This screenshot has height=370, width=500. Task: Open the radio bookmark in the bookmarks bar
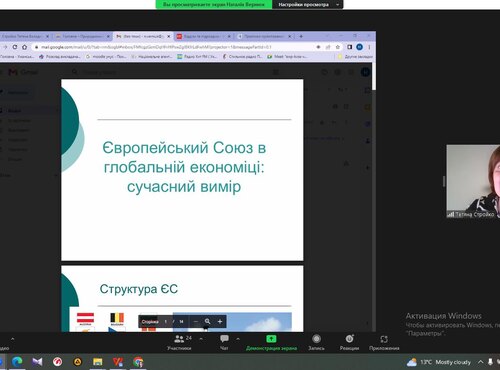click(x=197, y=57)
